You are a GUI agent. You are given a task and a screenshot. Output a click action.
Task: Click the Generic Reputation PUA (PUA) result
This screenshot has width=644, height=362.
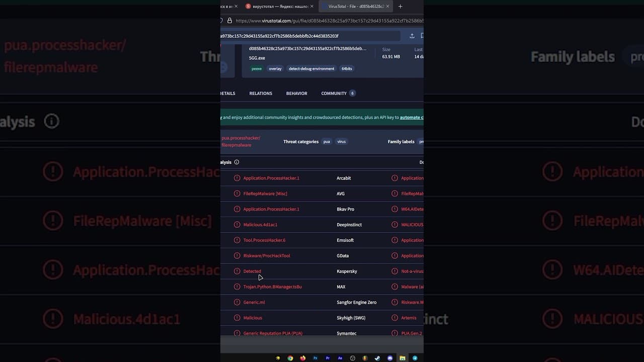point(273,333)
